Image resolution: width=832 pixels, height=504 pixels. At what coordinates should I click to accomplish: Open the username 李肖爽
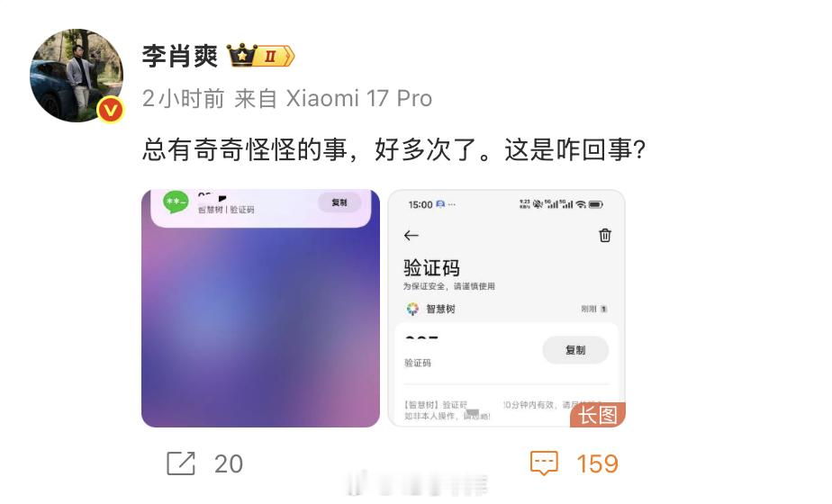pos(180,56)
